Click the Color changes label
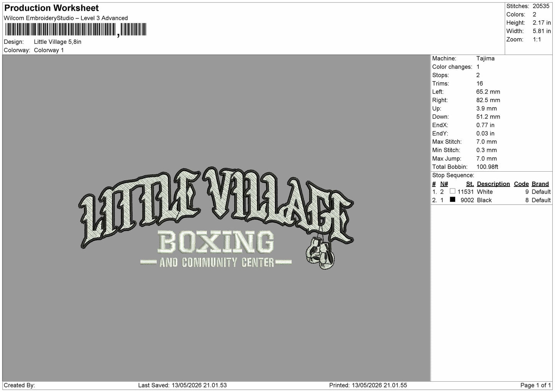The image size is (555, 392). point(452,67)
